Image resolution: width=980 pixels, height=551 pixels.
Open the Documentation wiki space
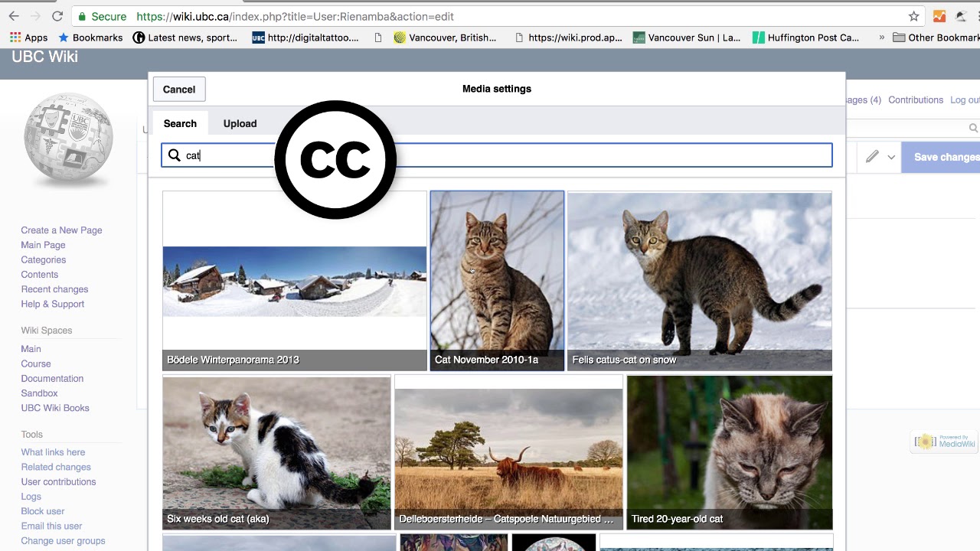point(52,379)
